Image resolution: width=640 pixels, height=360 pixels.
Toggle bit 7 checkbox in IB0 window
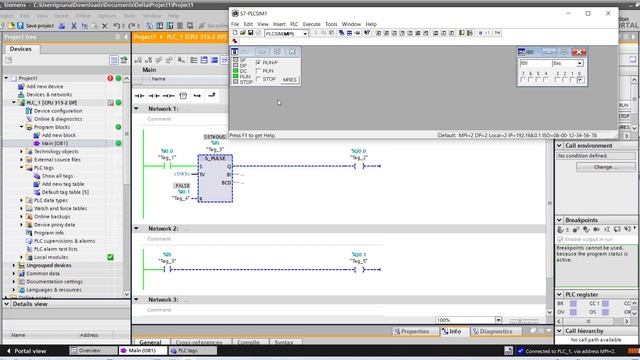(523, 80)
